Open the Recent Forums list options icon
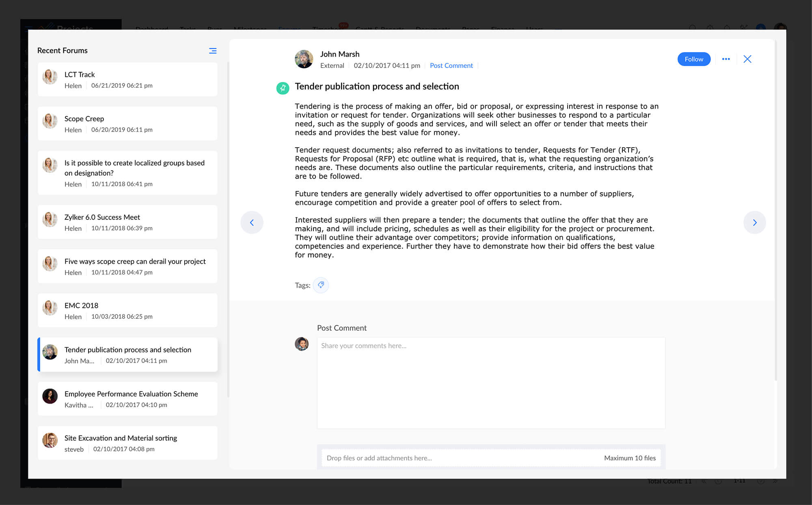Image resolution: width=812 pixels, height=505 pixels. click(213, 51)
